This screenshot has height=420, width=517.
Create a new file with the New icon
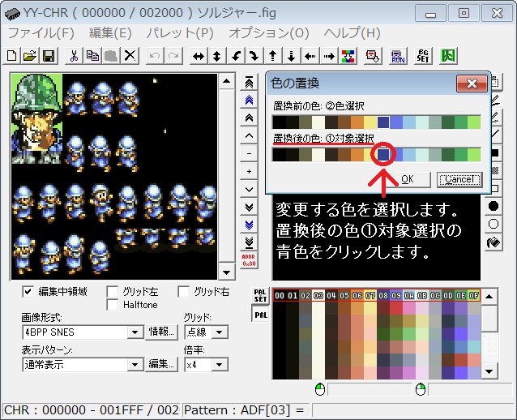(12, 56)
